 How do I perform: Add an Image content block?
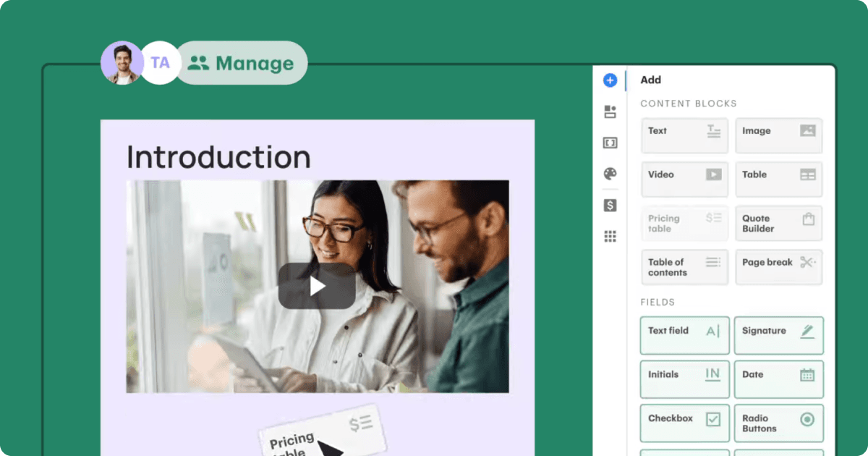click(778, 135)
